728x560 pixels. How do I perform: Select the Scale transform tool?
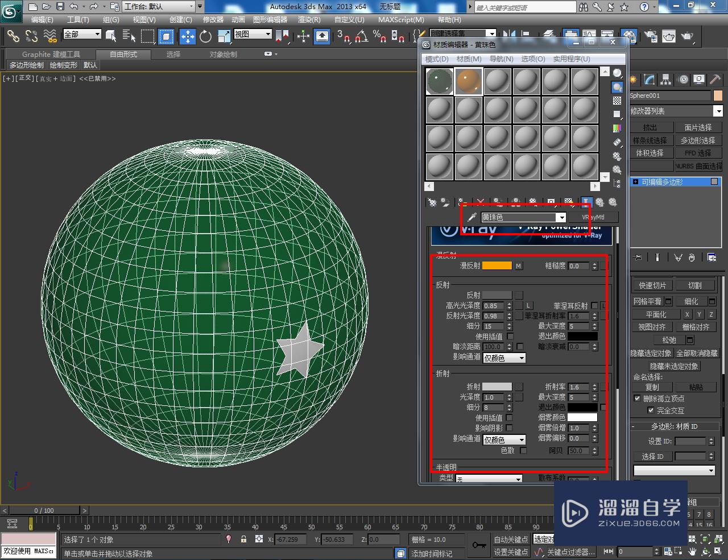click(224, 37)
